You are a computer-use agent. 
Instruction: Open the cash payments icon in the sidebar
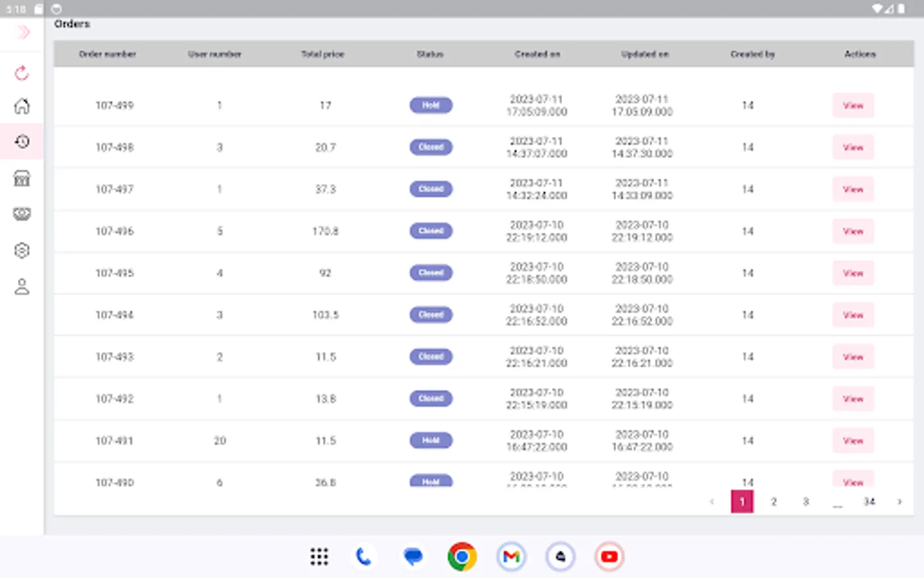[x=22, y=214]
